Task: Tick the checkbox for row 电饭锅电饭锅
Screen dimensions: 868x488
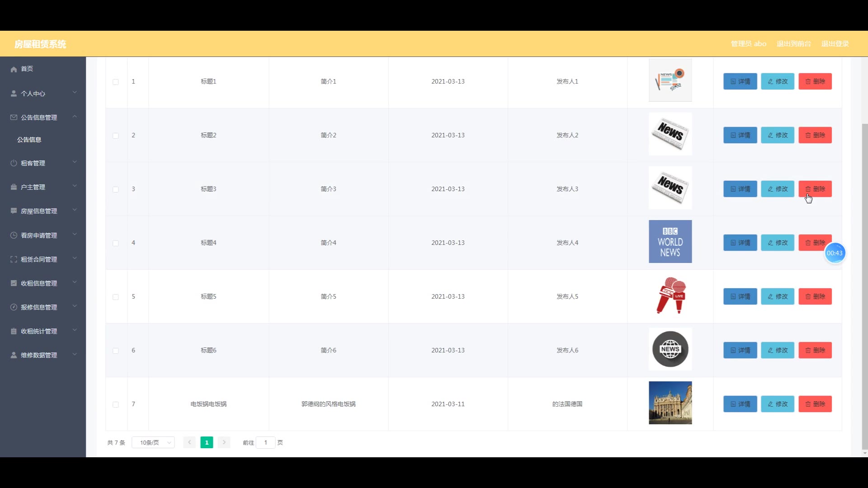Action: pyautogui.click(x=116, y=404)
